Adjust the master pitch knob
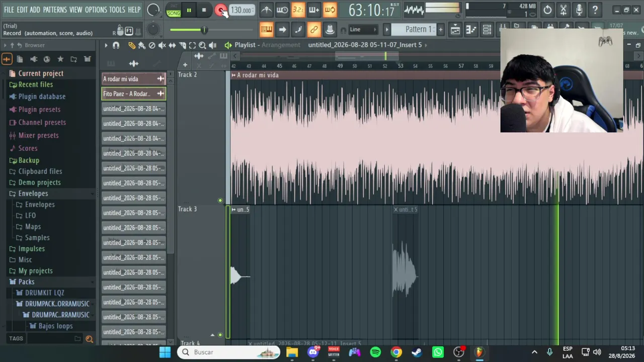Viewport: 644px width, 362px height. 153,30
